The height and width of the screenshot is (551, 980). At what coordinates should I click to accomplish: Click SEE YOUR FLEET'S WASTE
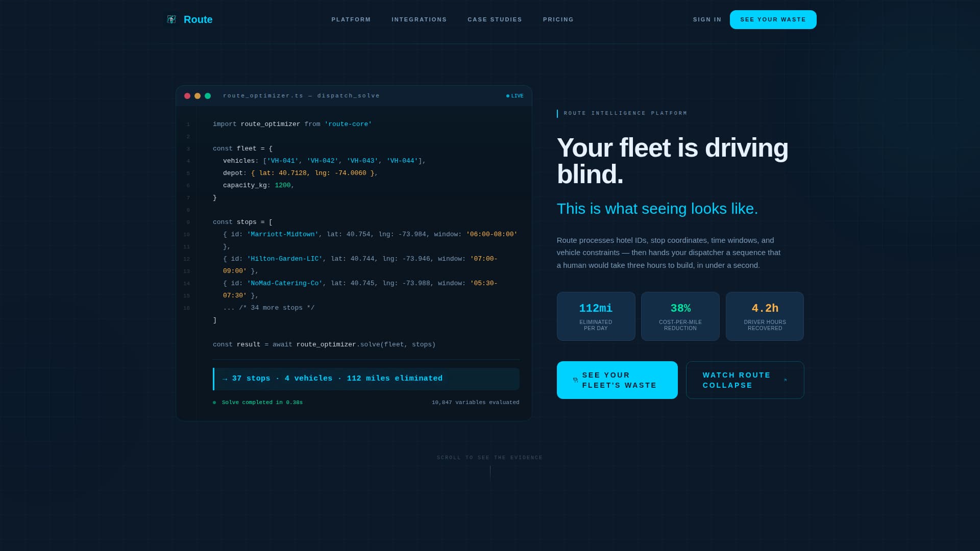tap(617, 380)
